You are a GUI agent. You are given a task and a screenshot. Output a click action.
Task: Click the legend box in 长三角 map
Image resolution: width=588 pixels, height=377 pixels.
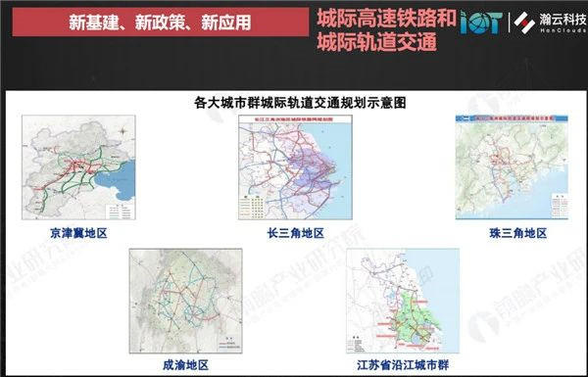pyautogui.click(x=251, y=207)
